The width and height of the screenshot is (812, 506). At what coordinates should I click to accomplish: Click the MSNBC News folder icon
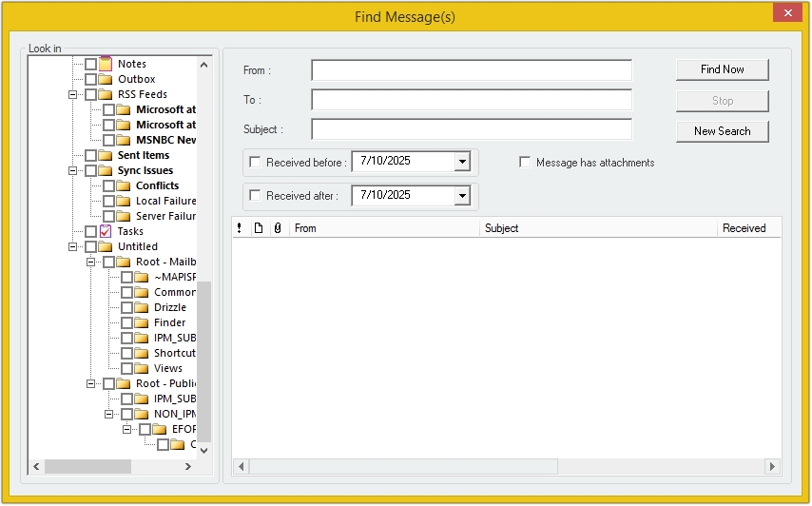[x=124, y=140]
